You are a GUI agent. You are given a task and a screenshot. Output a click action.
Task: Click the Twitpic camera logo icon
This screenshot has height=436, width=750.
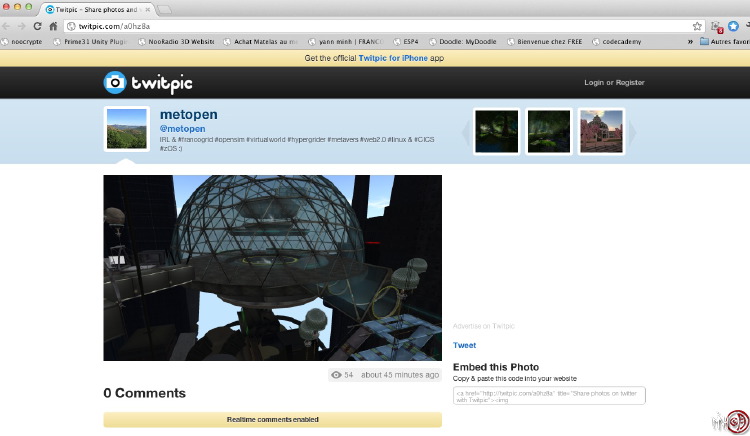tap(115, 83)
